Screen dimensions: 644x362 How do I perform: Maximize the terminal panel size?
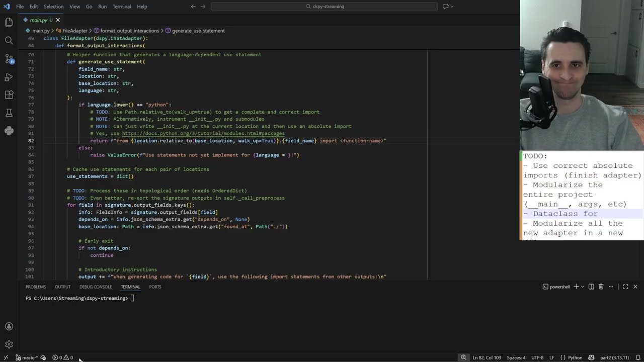(625, 287)
